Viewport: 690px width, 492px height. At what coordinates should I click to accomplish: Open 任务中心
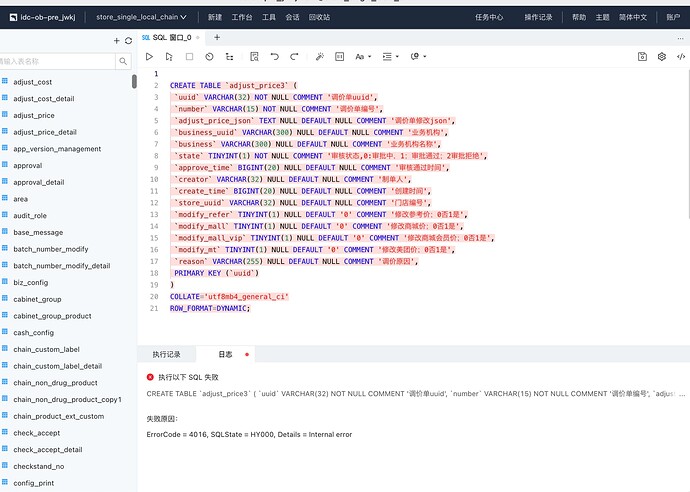pos(489,17)
